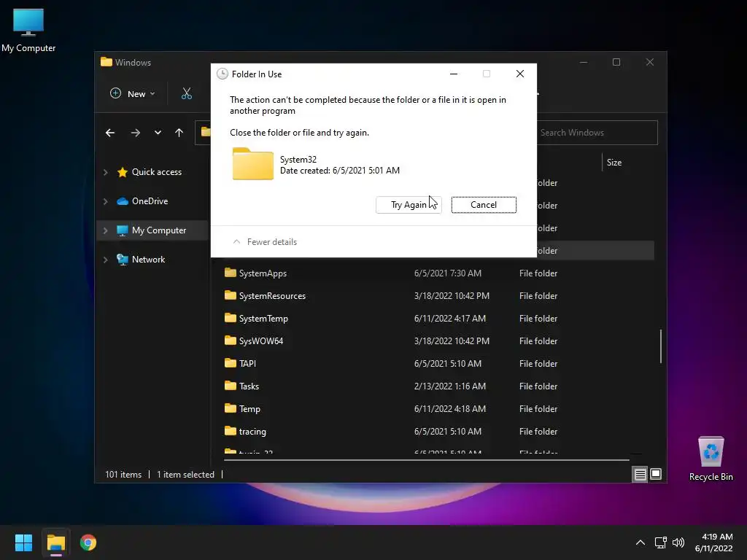Go forward in File Explorer

pos(135,133)
